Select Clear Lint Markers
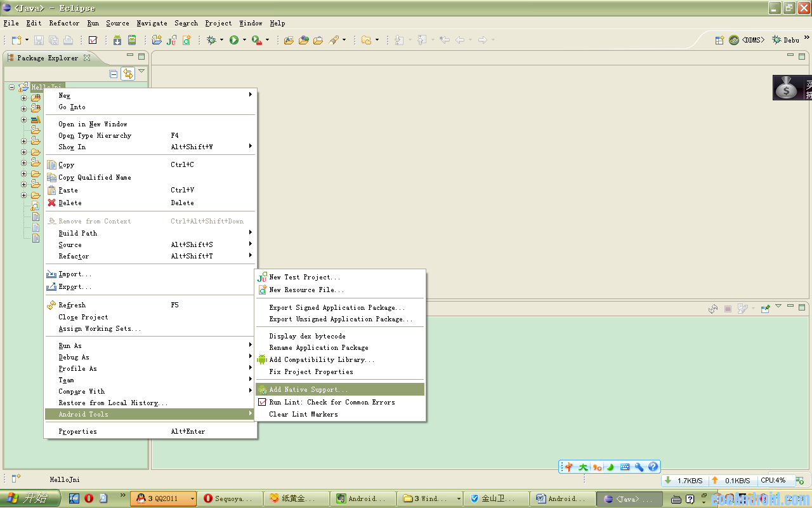Image resolution: width=812 pixels, height=508 pixels. [x=340, y=414]
